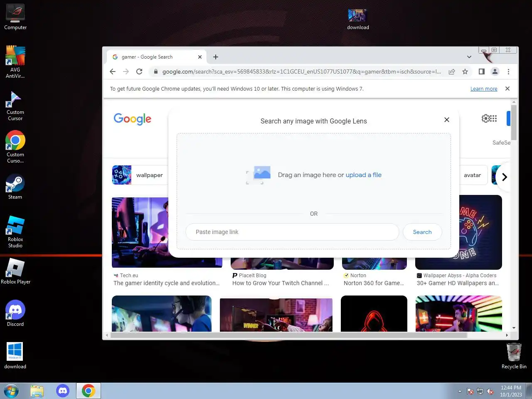Open the download image file at top of desktop
This screenshot has width=532, height=399.
pos(358,19)
